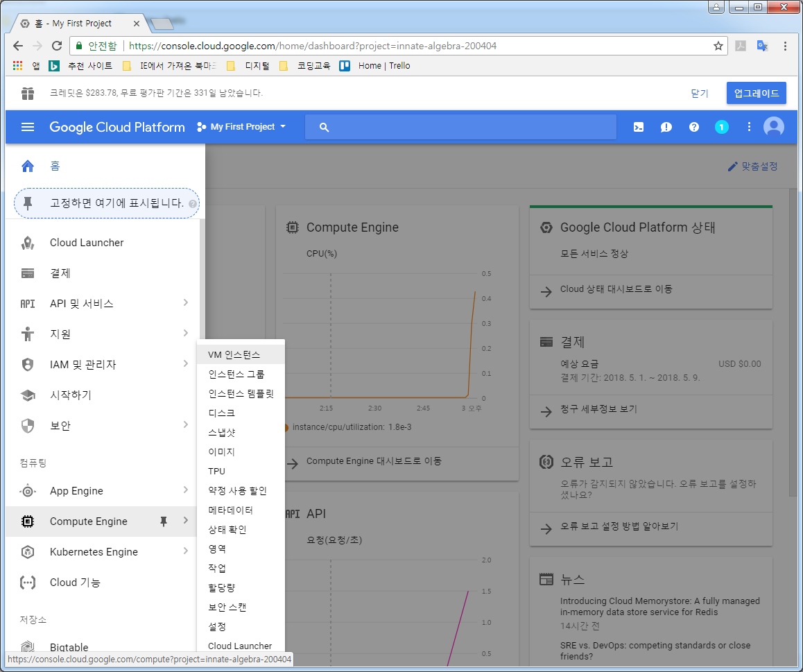This screenshot has width=803, height=672.
Task: Open Home | Trello bookmark
Action: 375,66
